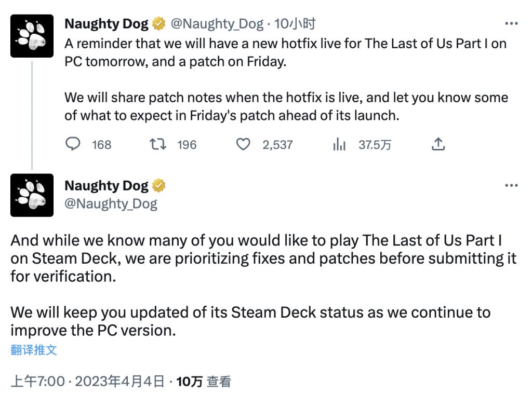
Task: Open Naughty Dog avatar on first tweet
Action: point(32,36)
